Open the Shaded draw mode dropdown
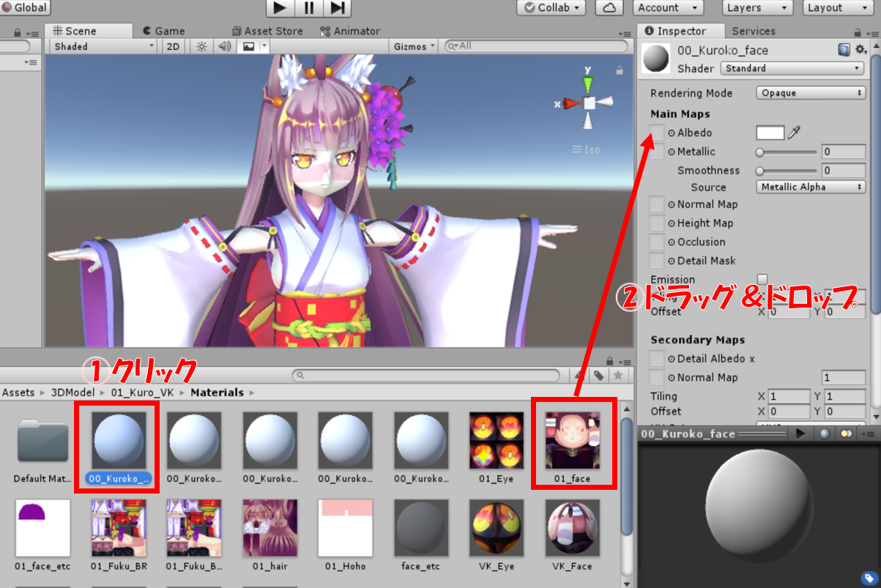The width and height of the screenshot is (881, 588). (x=104, y=46)
